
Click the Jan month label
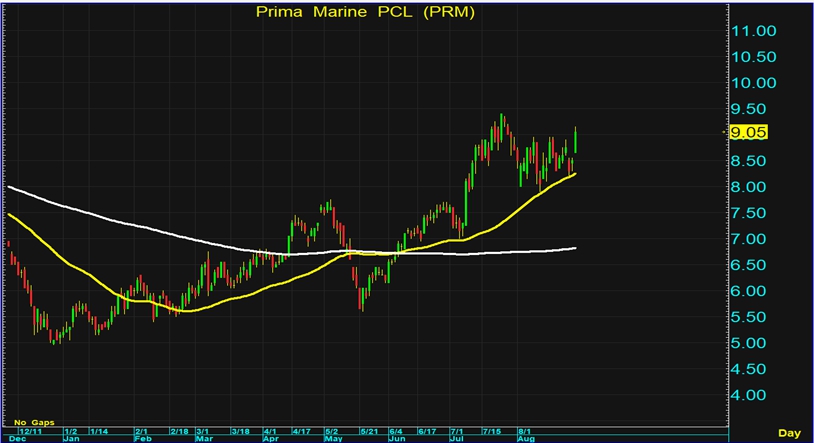pyautogui.click(x=71, y=439)
